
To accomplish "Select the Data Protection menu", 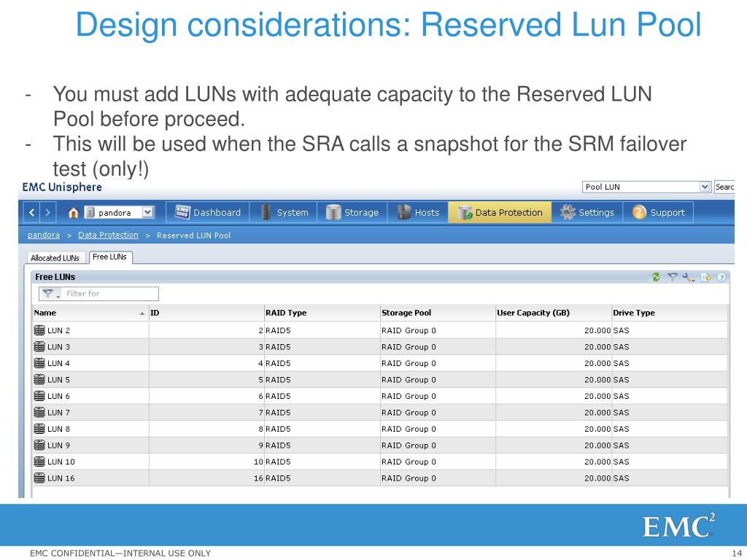I will [x=500, y=212].
